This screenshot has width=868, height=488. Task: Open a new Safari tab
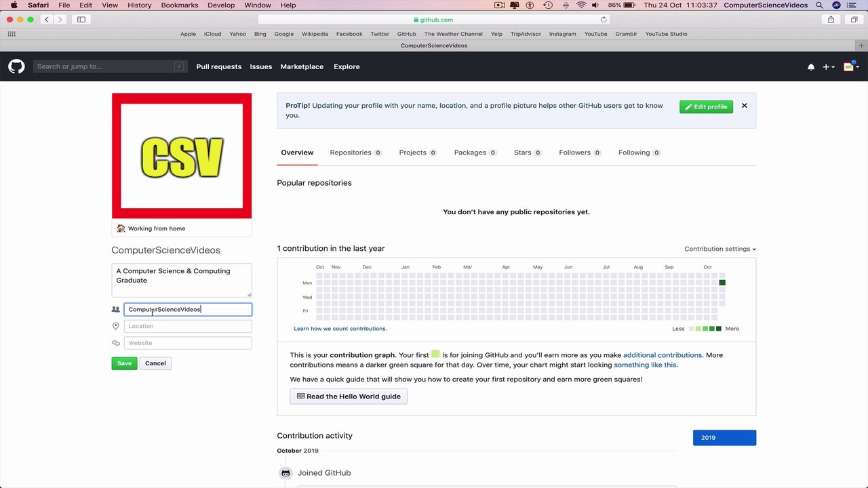(x=862, y=45)
